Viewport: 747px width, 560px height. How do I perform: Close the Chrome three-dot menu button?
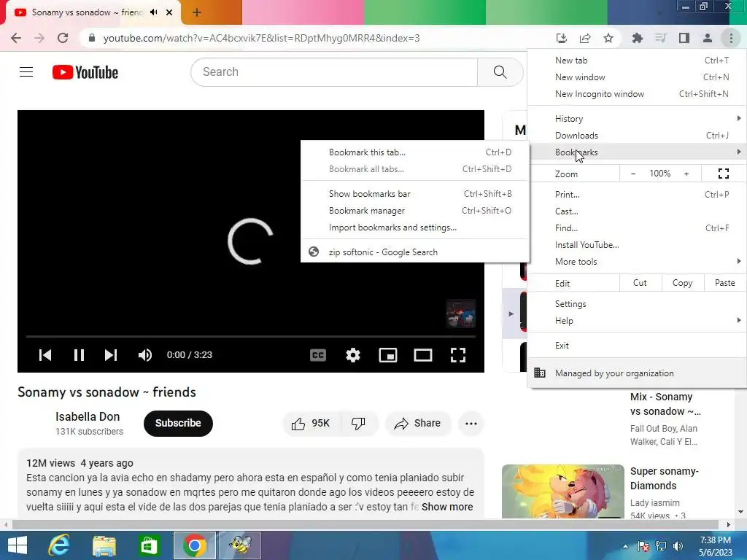[x=731, y=38]
